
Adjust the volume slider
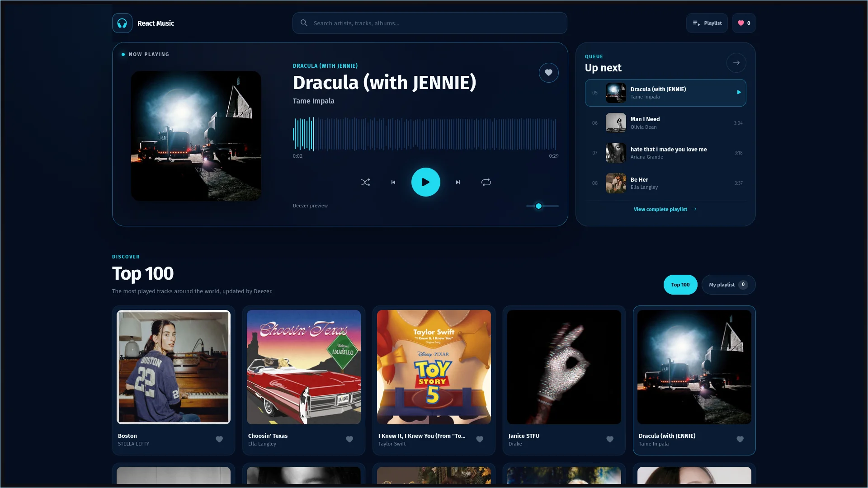pyautogui.click(x=542, y=206)
